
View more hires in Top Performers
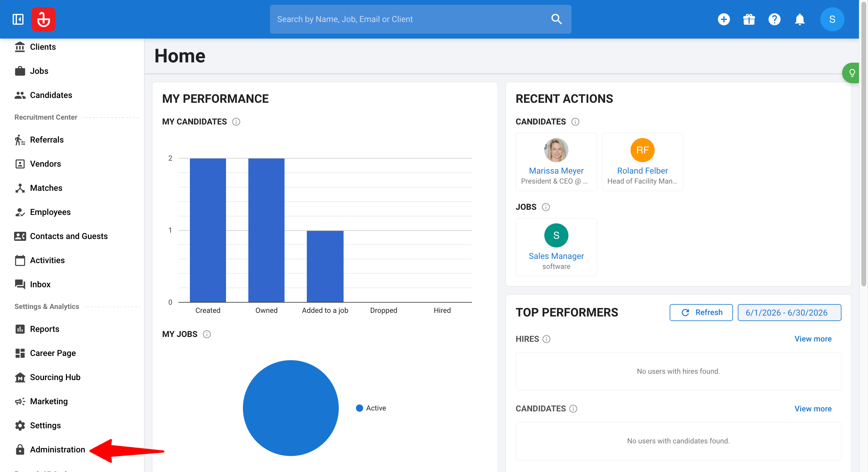(813, 339)
